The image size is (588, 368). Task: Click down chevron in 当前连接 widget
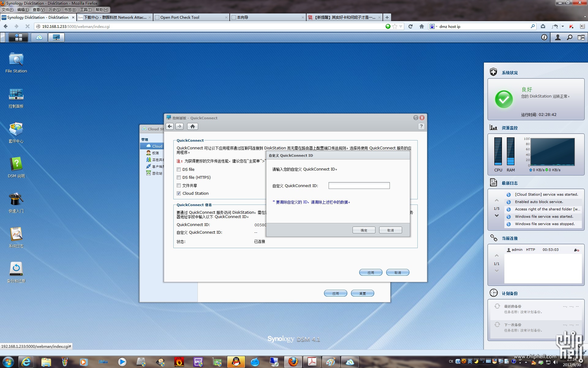[497, 271]
